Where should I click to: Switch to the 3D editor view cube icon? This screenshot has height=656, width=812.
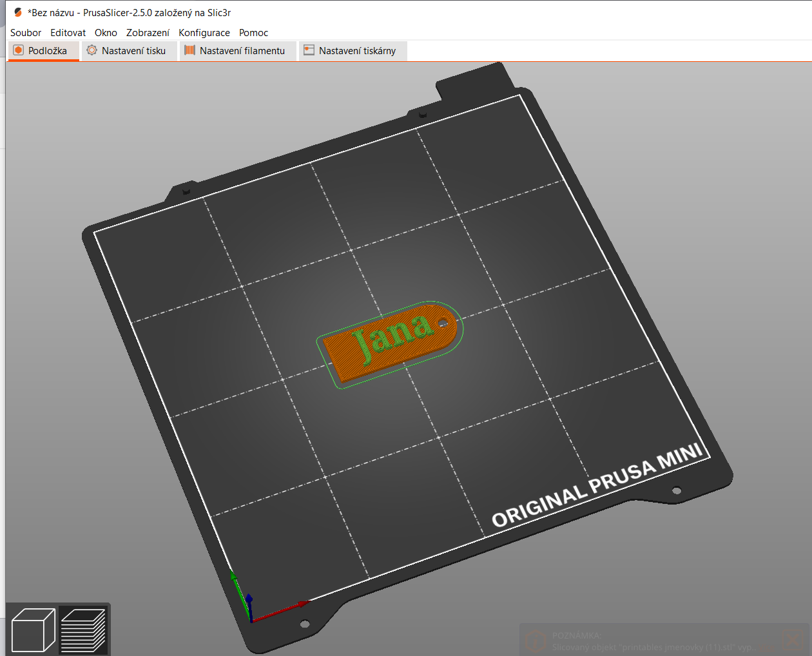click(x=33, y=630)
